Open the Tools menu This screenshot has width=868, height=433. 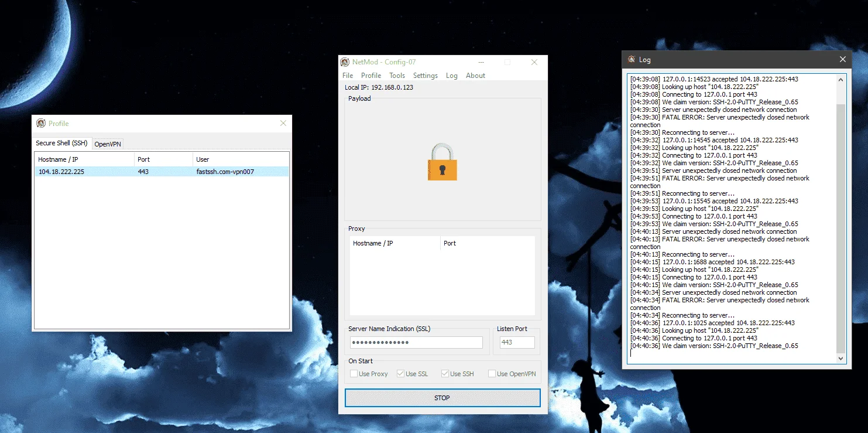[x=397, y=76]
